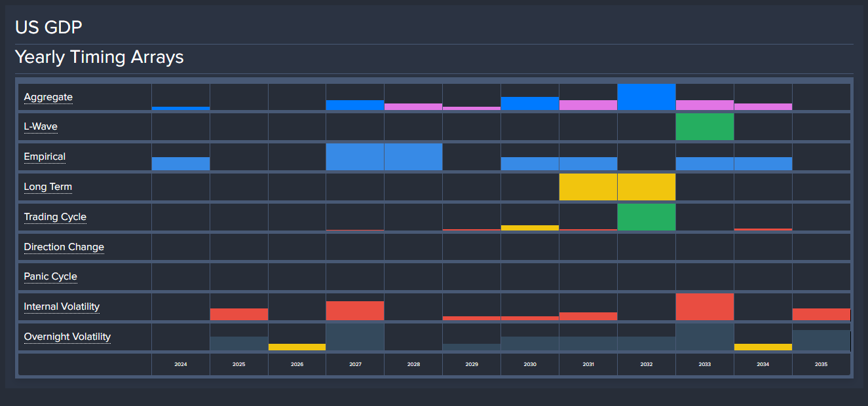Image resolution: width=868 pixels, height=406 pixels.
Task: Select the Panic Cycle row label
Action: pos(50,277)
